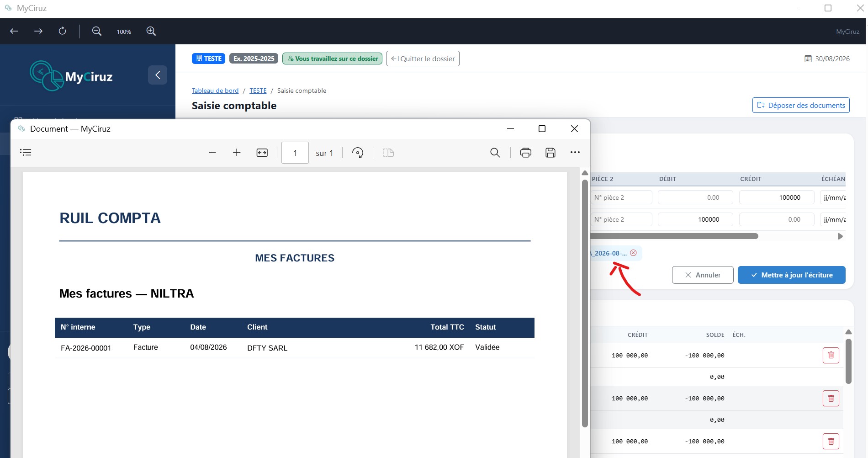Screen dimensions: 868x458
Task: Click the Tableau de bord breadcrumb link
Action: [x=215, y=91]
